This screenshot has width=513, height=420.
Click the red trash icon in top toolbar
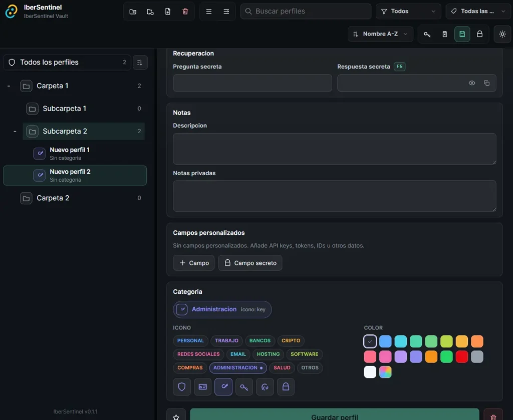pos(185,12)
